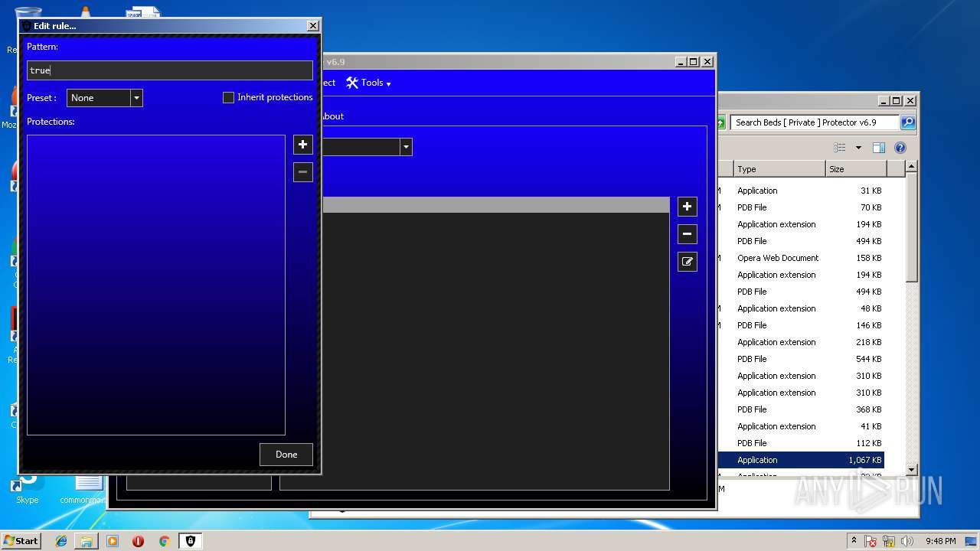Click Explorer scrollbar up arrow
Image resolution: width=980 pixels, height=551 pixels.
[x=911, y=166]
